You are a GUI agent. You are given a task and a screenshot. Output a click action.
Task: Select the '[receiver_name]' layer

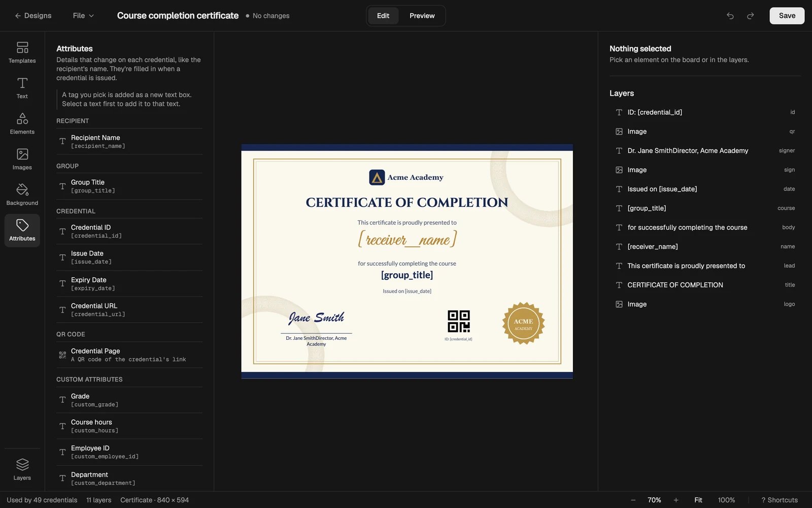(705, 246)
